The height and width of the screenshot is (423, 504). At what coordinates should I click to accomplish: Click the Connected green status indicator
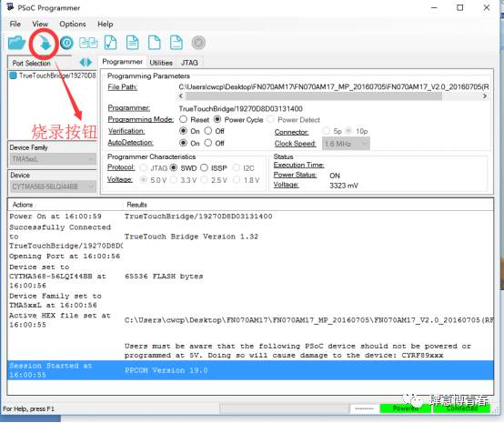tap(461, 408)
